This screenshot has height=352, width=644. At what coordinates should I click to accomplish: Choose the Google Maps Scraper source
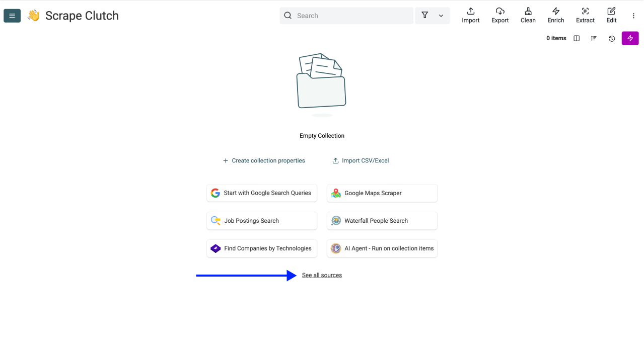point(382,193)
